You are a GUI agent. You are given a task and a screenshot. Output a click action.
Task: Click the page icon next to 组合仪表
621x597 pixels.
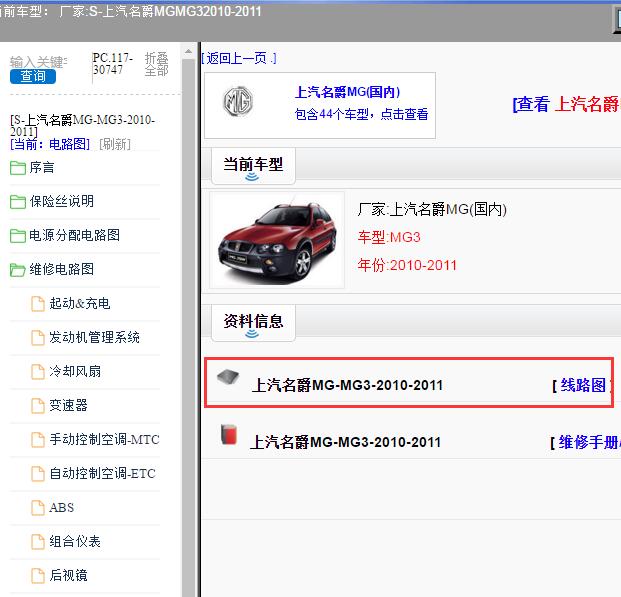pyautogui.click(x=38, y=542)
